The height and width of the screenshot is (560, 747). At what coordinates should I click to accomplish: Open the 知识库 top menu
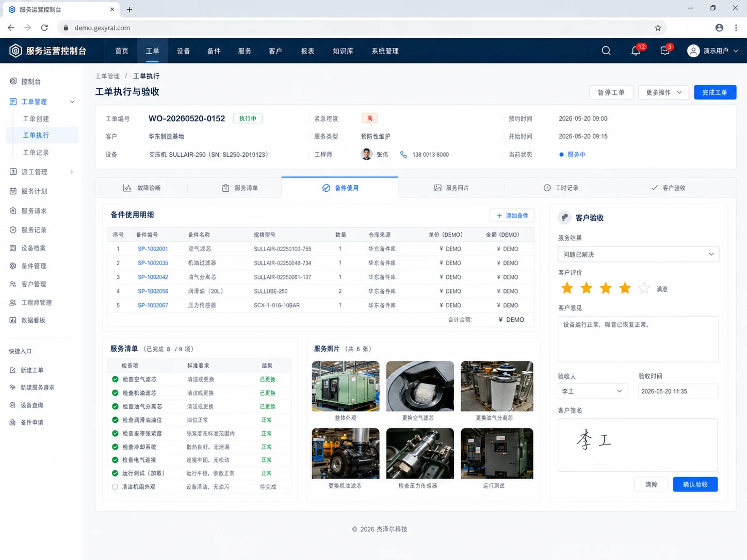343,51
